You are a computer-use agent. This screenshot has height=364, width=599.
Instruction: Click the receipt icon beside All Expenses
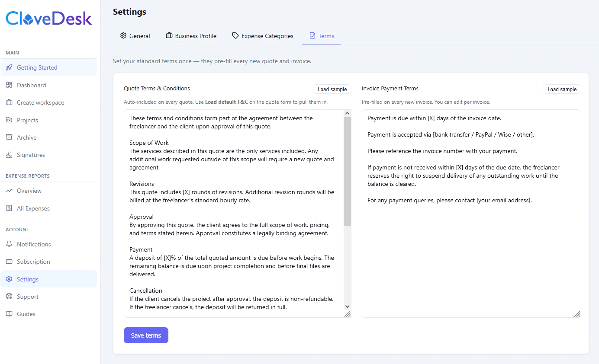tap(9, 208)
